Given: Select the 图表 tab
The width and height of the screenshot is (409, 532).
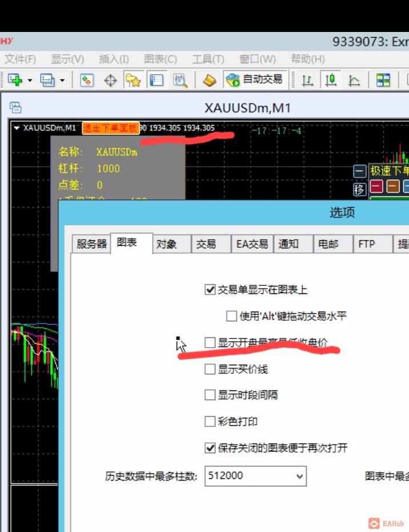Looking at the screenshot, I should pos(132,243).
